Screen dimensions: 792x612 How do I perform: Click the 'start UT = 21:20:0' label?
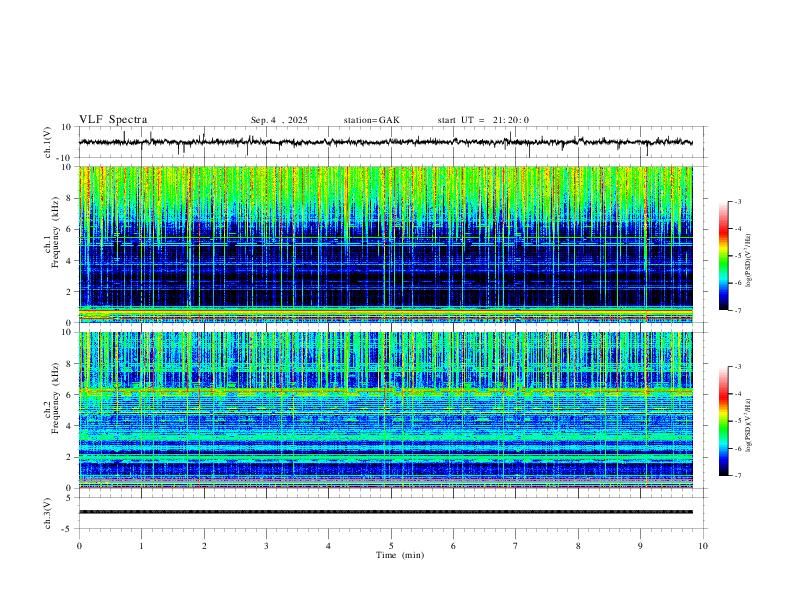pyautogui.click(x=483, y=120)
